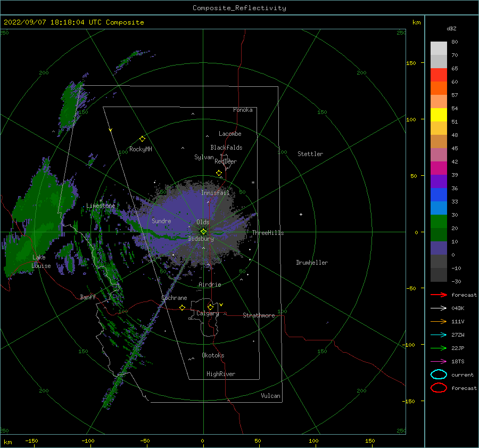Click the Lacombe town label
This screenshot has width=479, height=448.
click(x=230, y=134)
